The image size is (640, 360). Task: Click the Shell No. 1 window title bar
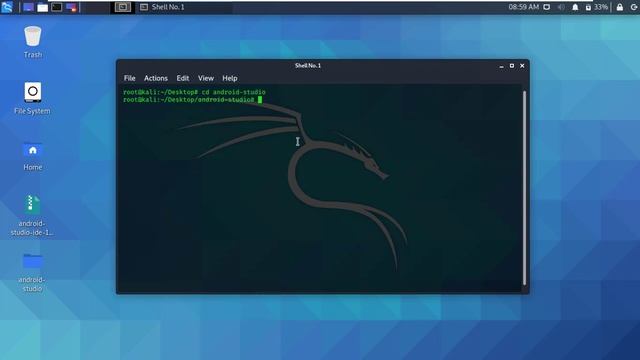tap(308, 66)
